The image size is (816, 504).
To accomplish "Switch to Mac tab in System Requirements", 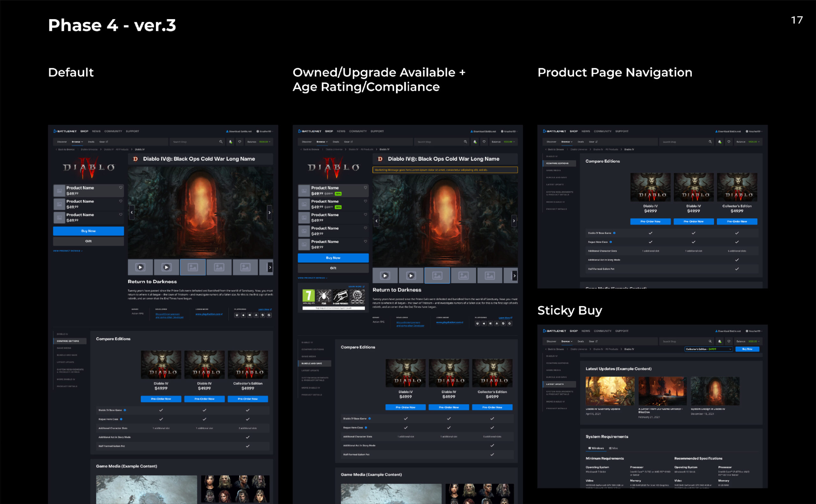I will [x=613, y=448].
